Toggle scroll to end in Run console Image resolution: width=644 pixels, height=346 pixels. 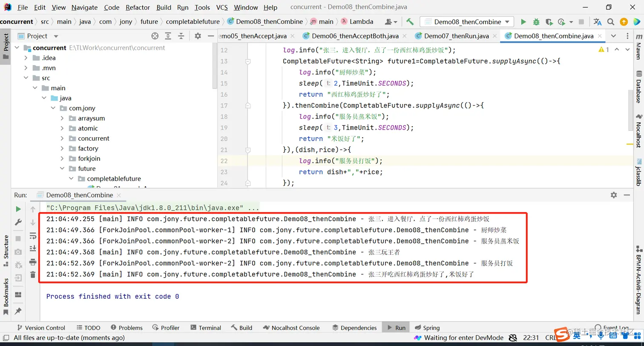click(33, 248)
